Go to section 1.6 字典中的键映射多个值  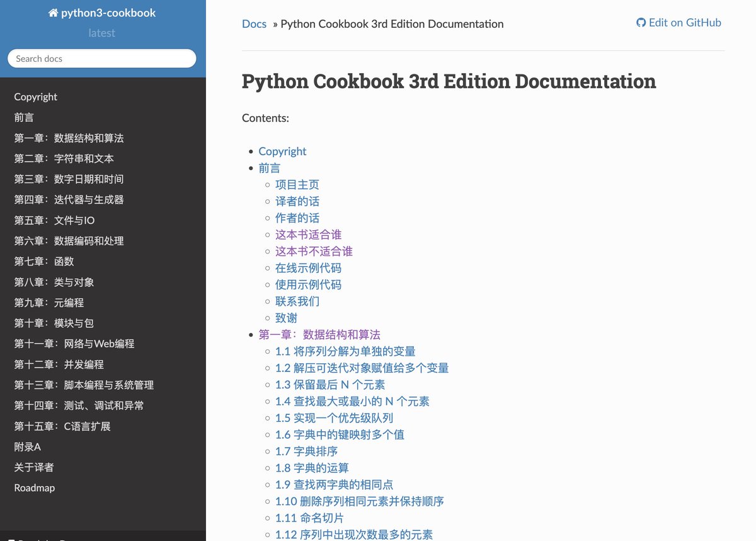[x=340, y=435]
